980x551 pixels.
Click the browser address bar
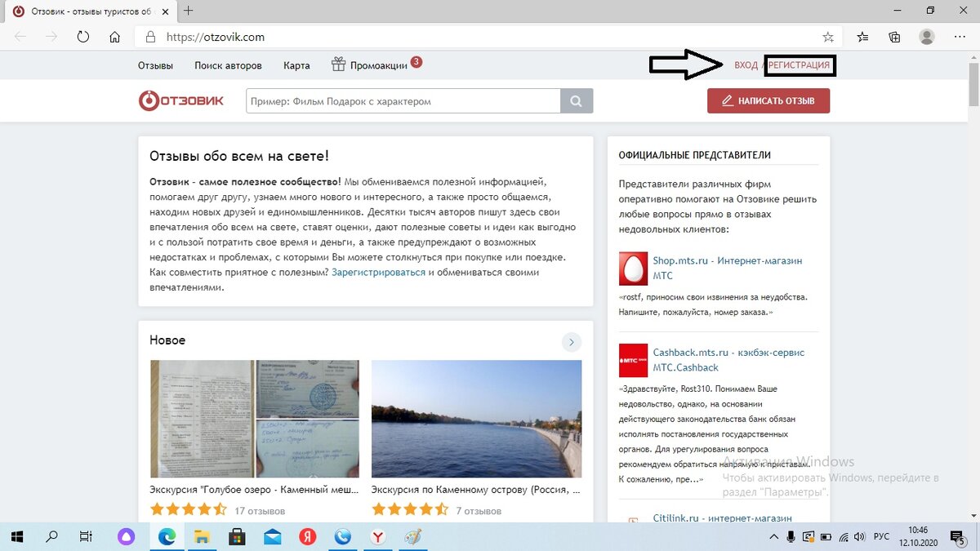coord(490,37)
